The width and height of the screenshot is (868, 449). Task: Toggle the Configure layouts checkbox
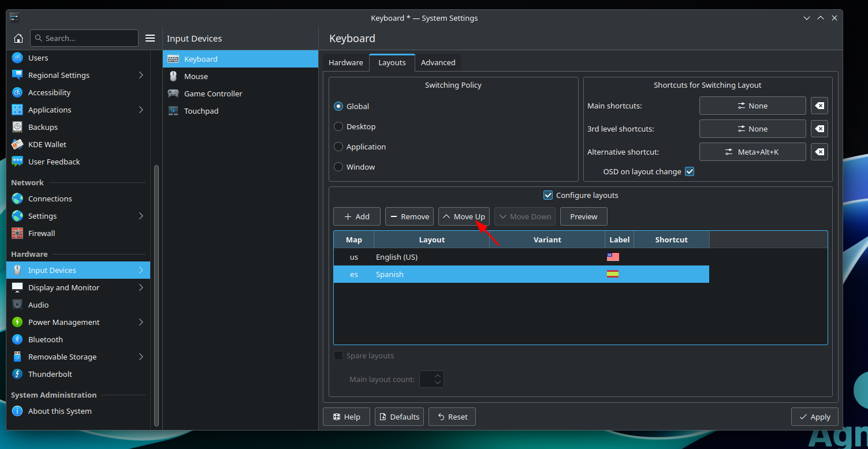coord(548,195)
